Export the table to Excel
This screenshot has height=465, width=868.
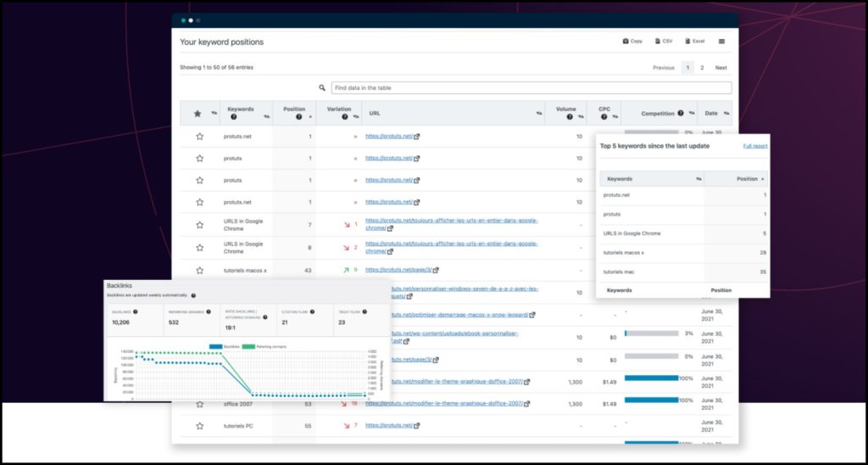tap(695, 42)
